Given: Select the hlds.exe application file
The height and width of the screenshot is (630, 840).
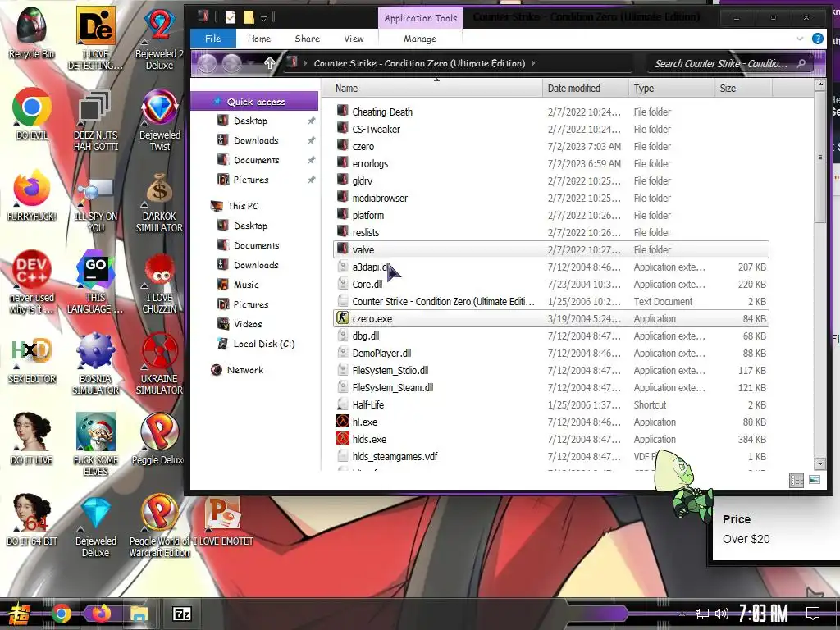Looking at the screenshot, I should (x=550, y=440).
